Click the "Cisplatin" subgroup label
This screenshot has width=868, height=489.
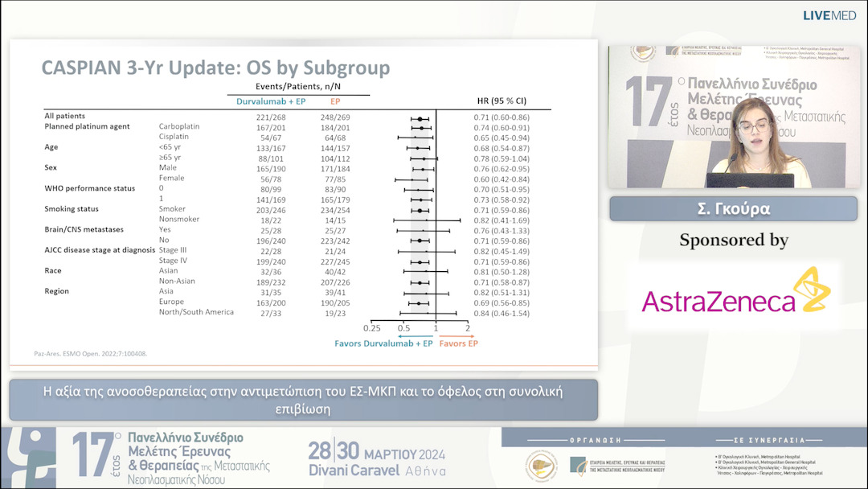[x=174, y=136]
